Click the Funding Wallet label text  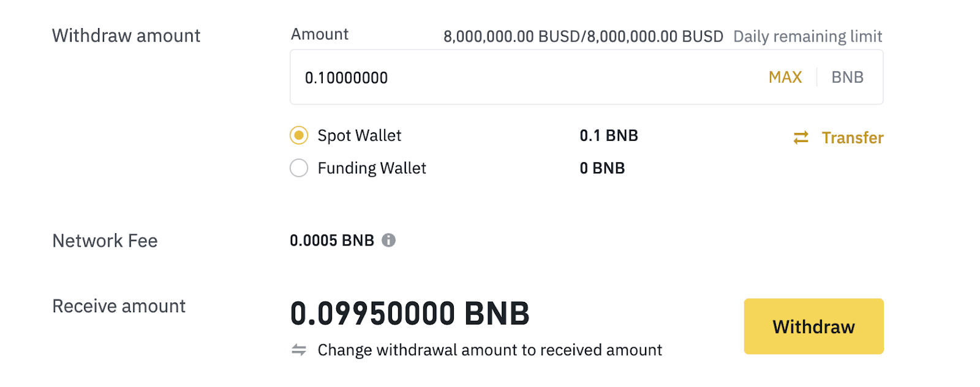coord(371,168)
